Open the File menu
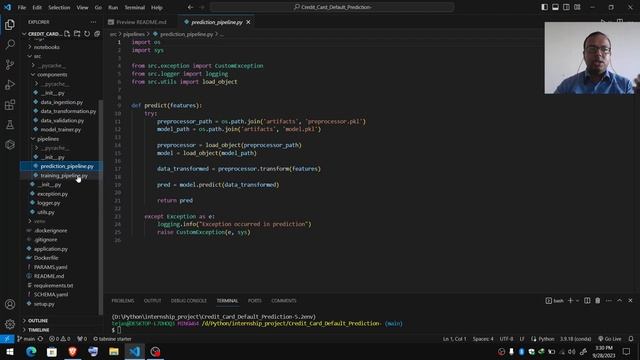This screenshot has height=360, width=640. pos(22,7)
